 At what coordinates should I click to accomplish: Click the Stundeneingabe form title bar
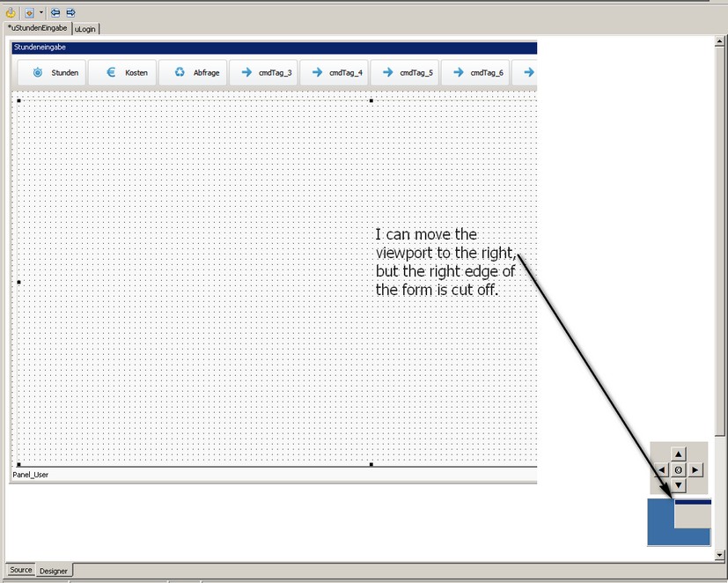tap(275, 48)
